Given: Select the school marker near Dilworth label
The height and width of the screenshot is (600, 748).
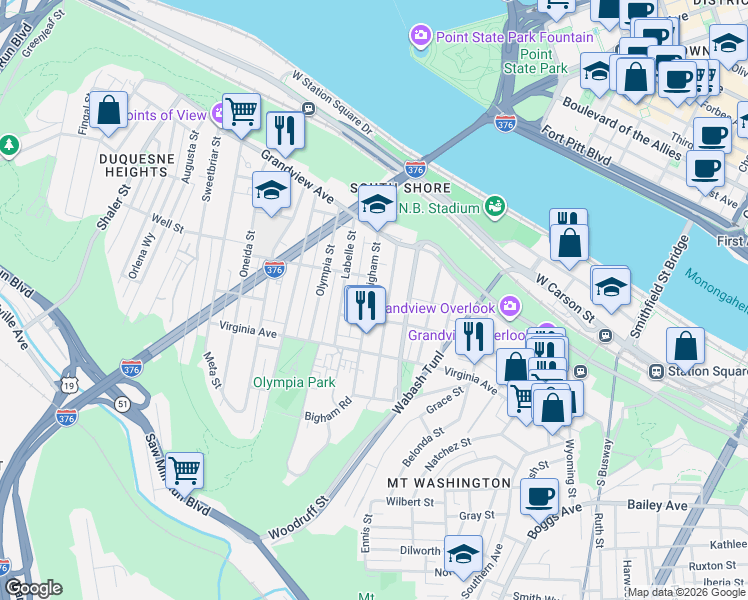Looking at the screenshot, I should tap(463, 557).
